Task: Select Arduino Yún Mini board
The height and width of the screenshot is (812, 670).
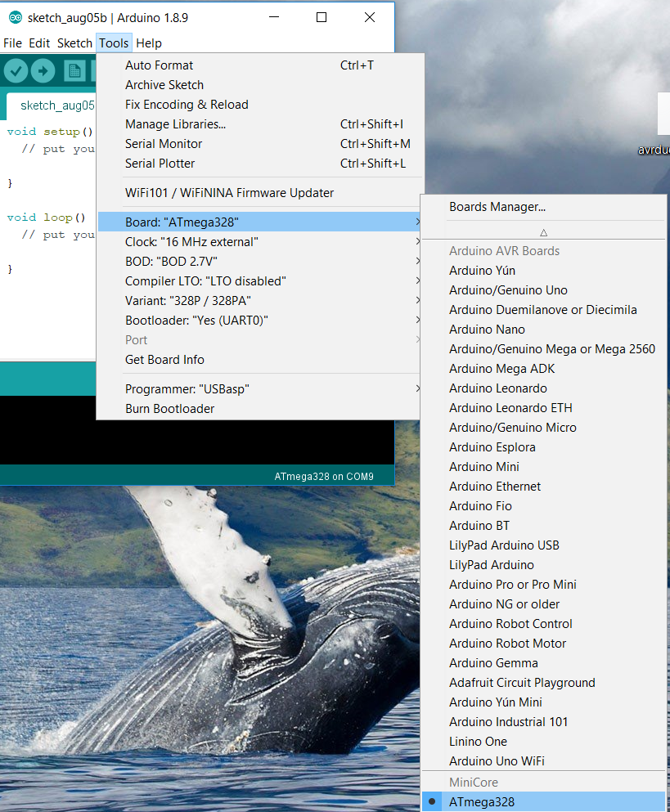Action: [x=543, y=702]
